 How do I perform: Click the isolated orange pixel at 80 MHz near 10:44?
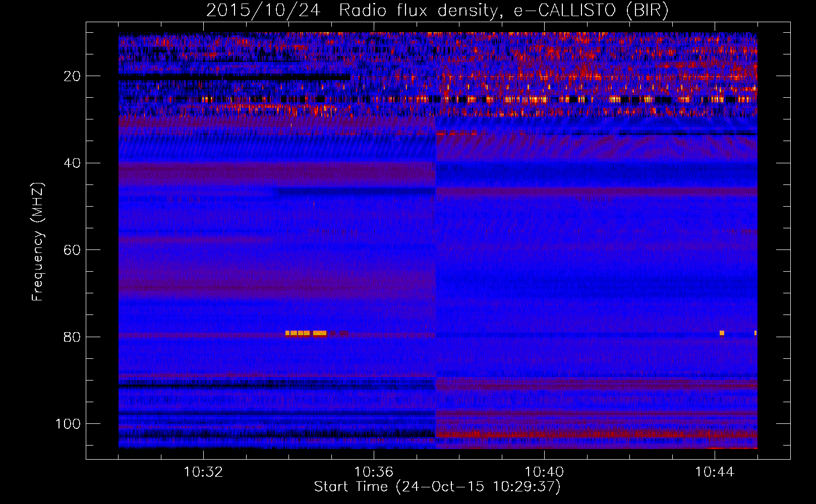(x=722, y=333)
